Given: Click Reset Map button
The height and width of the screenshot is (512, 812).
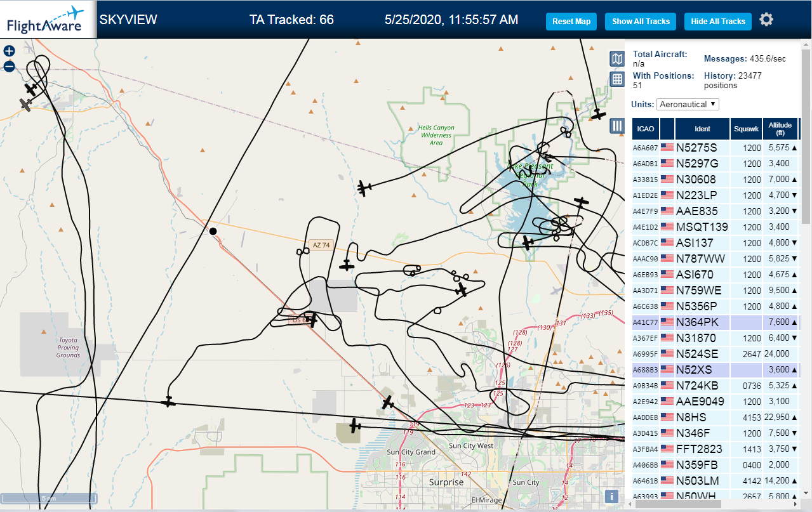Looking at the screenshot, I should [x=571, y=21].
